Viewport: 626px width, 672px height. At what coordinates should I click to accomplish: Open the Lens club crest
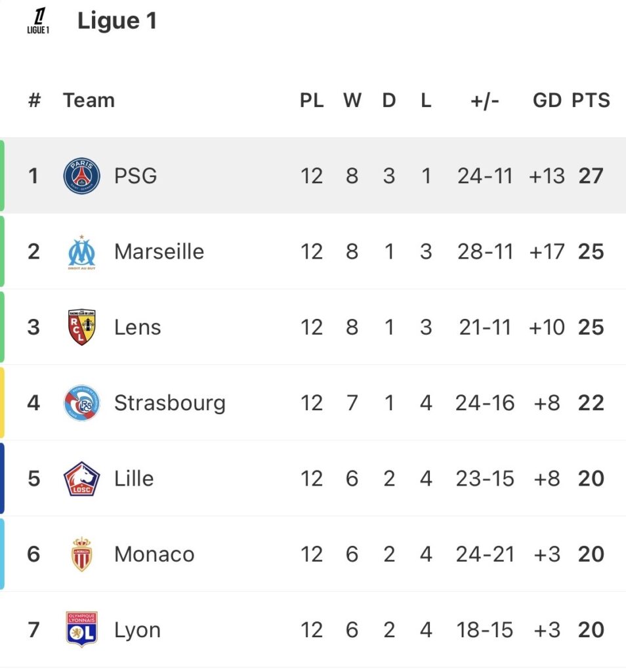coord(81,327)
